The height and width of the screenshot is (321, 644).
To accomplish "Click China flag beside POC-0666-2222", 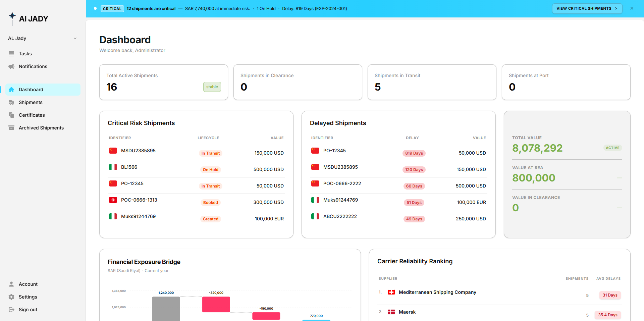I will tap(315, 183).
